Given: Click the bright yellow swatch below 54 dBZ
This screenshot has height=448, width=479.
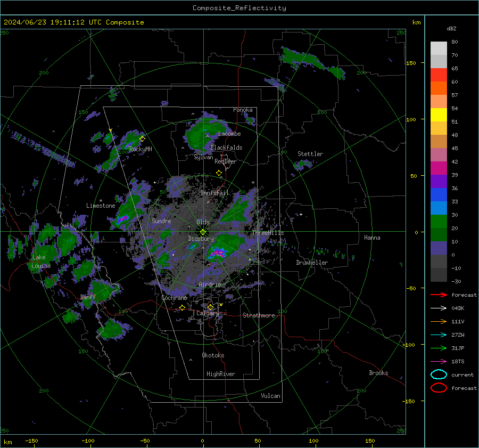Looking at the screenshot, I should tap(439, 115).
